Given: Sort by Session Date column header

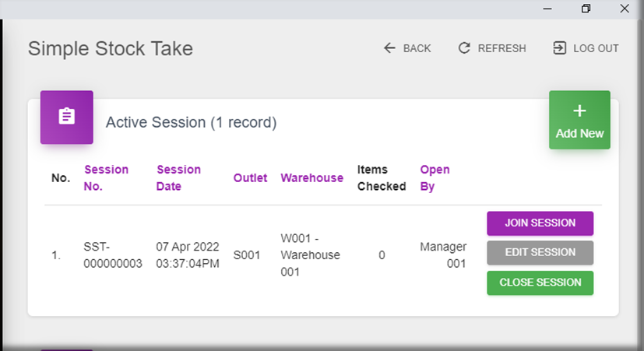Looking at the screenshot, I should (x=178, y=177).
